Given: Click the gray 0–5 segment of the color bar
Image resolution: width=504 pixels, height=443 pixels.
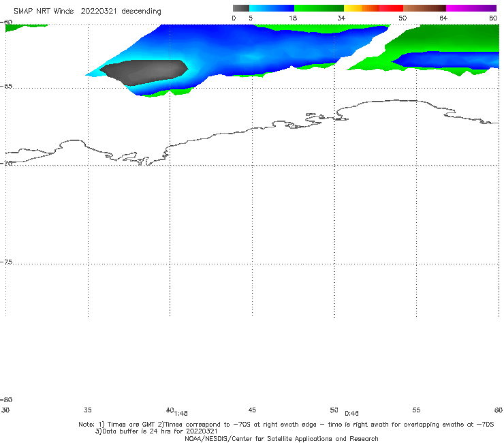Looking at the screenshot, I should 240,8.
